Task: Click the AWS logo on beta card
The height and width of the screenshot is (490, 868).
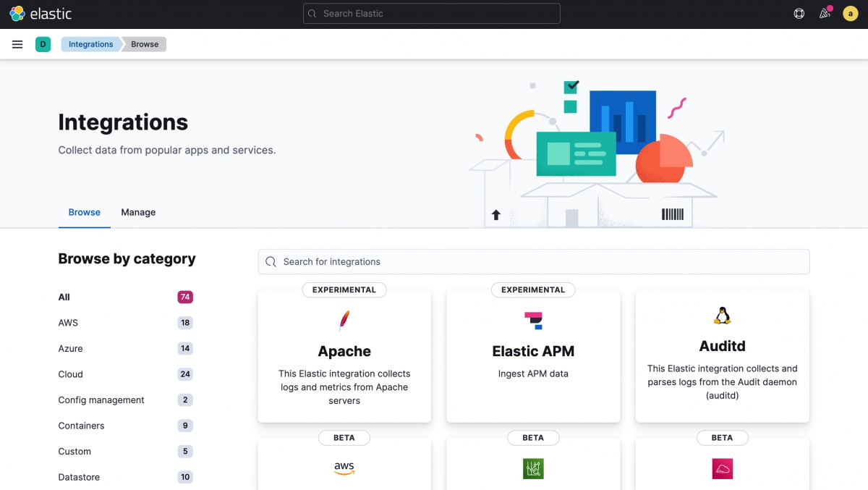Action: point(344,468)
